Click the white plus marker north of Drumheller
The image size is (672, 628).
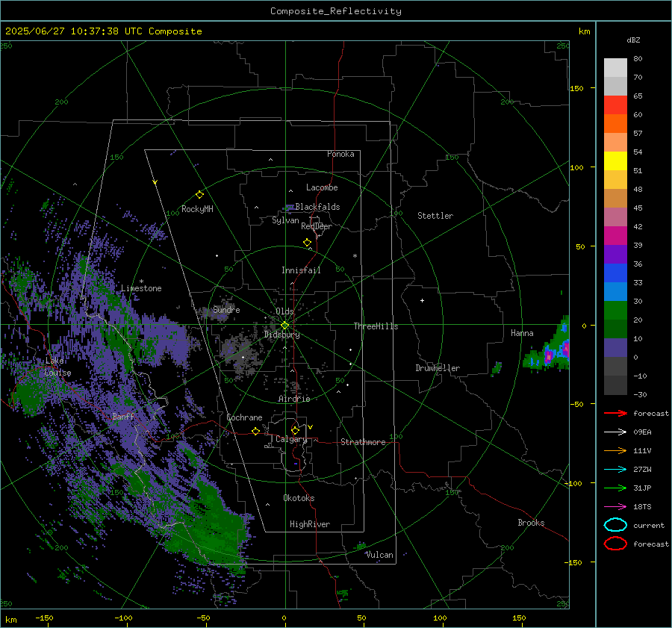(422, 300)
